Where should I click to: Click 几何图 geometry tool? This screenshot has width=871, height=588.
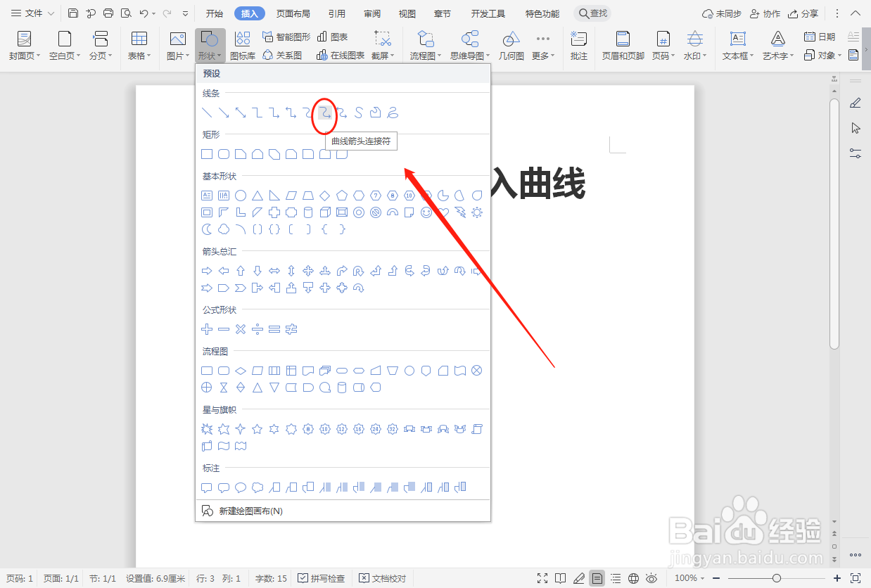point(511,46)
